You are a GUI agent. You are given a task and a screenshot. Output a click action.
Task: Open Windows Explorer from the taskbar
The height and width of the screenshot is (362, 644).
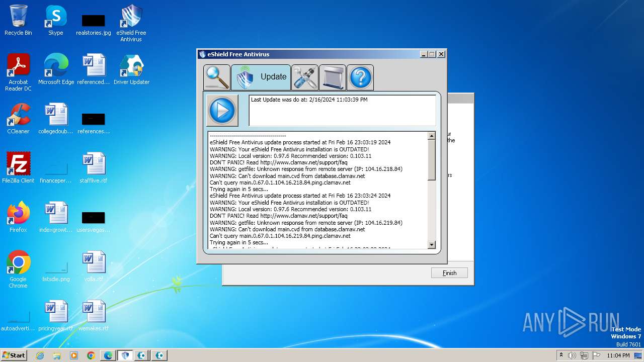(57, 355)
